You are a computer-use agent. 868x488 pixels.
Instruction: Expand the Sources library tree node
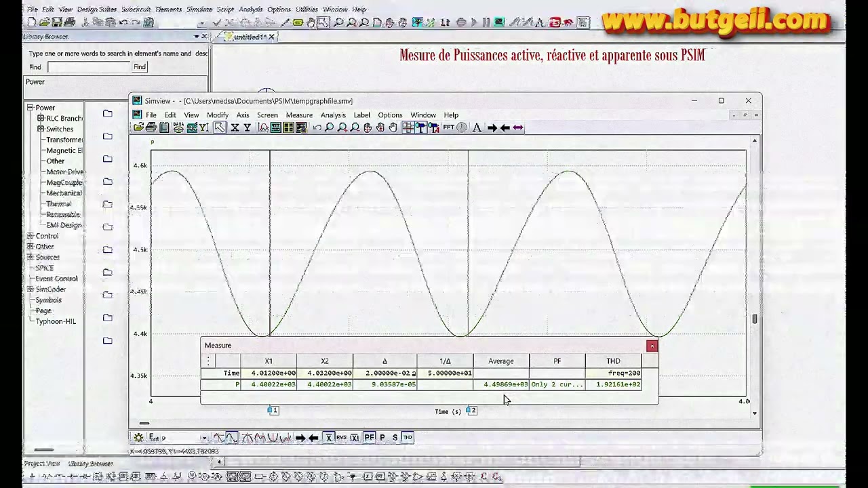(x=30, y=258)
